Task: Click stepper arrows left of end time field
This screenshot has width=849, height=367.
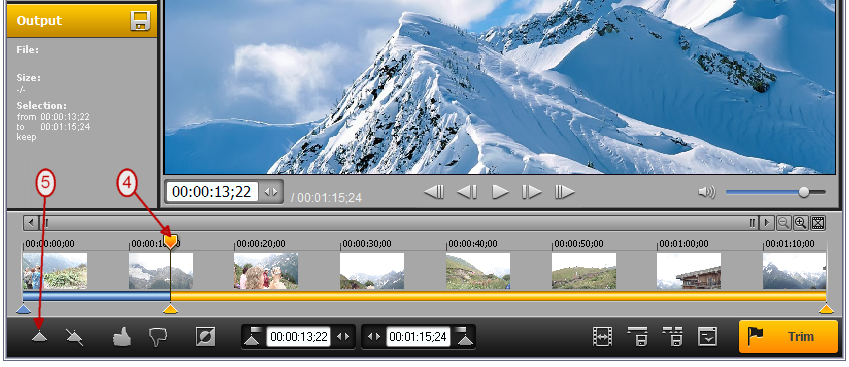Action: 374,337
